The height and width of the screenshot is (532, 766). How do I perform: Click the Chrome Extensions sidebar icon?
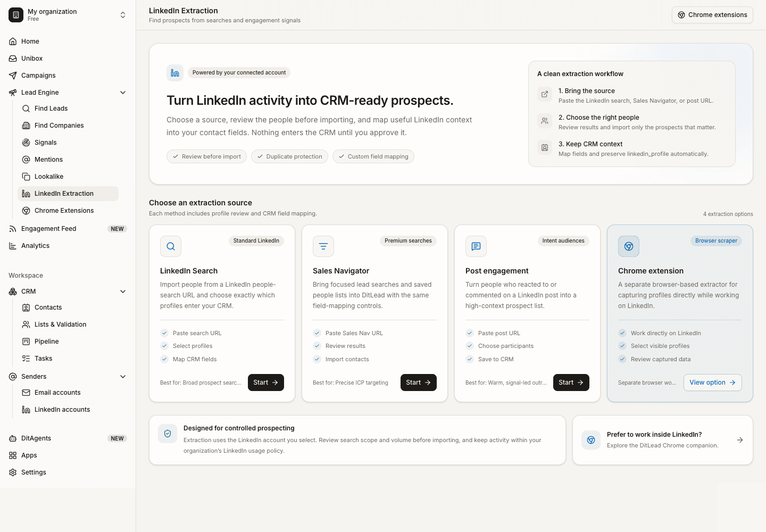tap(26, 211)
